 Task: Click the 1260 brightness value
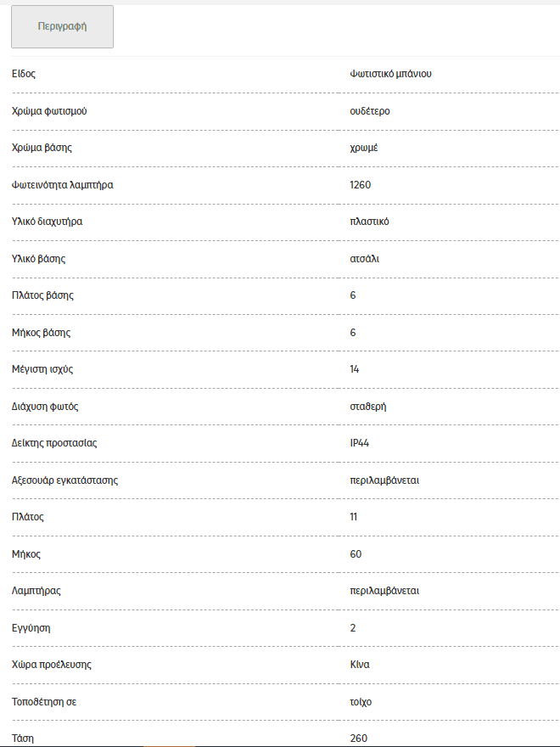click(360, 185)
